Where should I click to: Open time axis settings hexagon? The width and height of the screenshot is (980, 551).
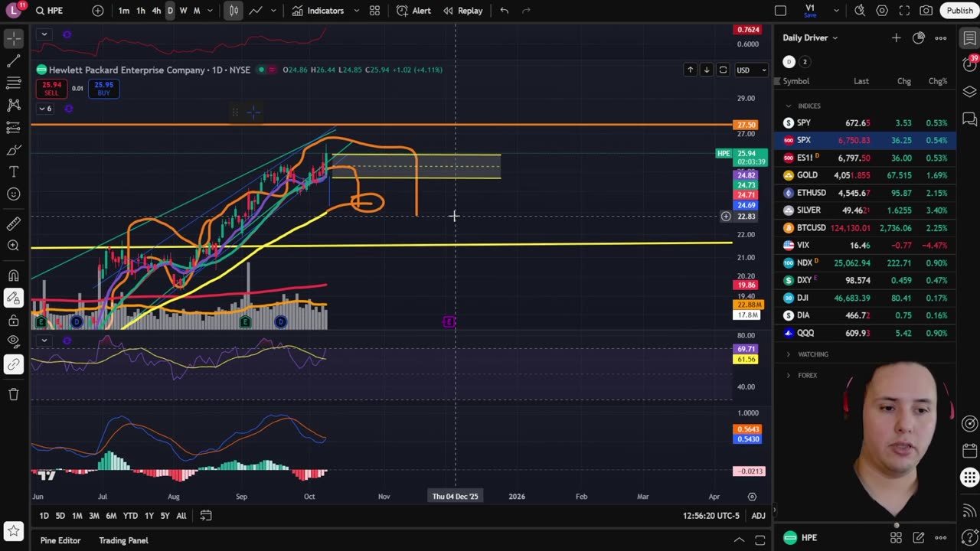(x=752, y=497)
